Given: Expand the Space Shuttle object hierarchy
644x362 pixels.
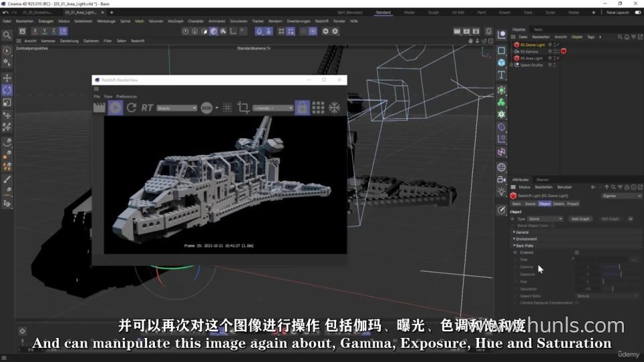Looking at the screenshot, I should [x=512, y=65].
